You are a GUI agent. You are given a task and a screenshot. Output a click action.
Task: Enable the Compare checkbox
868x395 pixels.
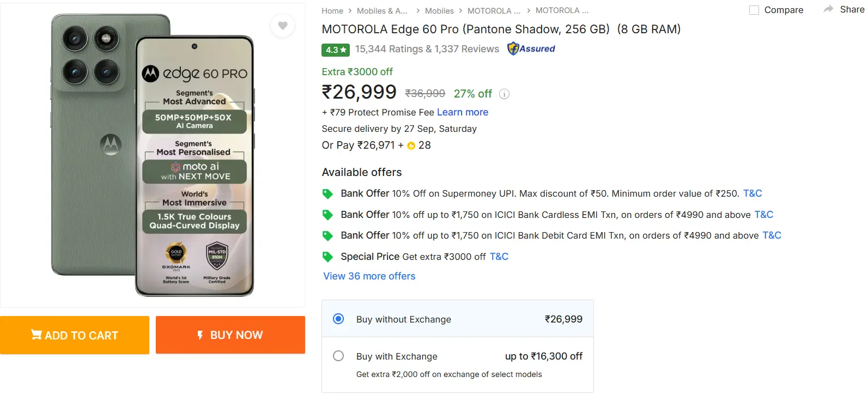(x=754, y=10)
